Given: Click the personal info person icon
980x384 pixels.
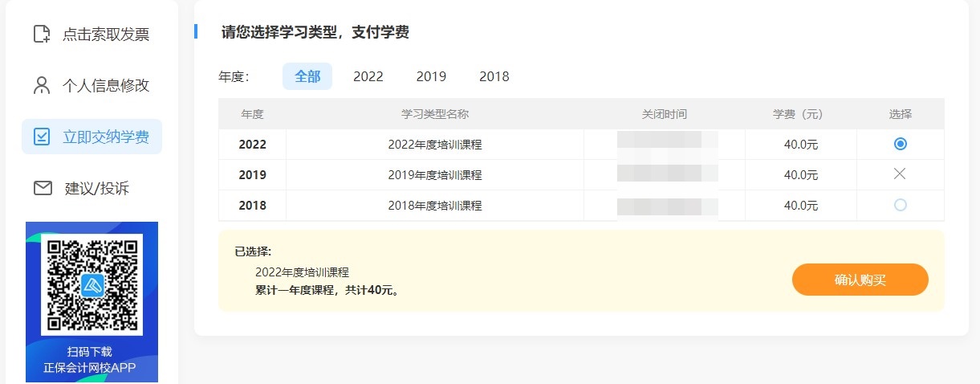Looking at the screenshot, I should tap(42, 85).
